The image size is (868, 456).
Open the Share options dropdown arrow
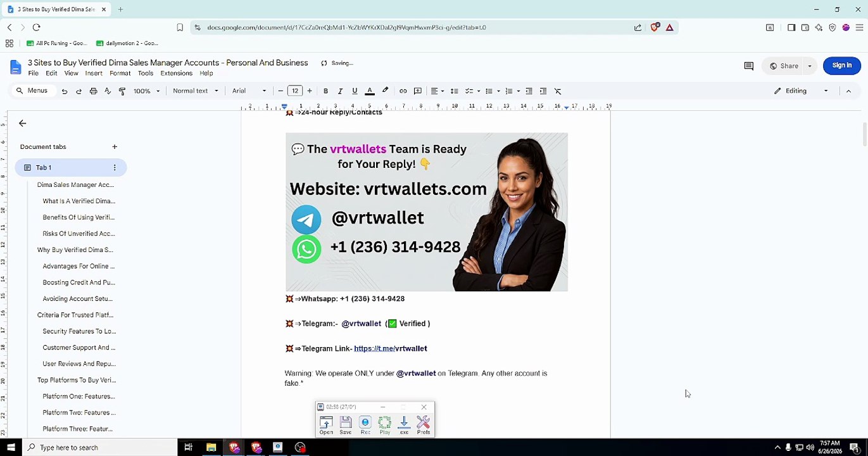click(x=809, y=66)
